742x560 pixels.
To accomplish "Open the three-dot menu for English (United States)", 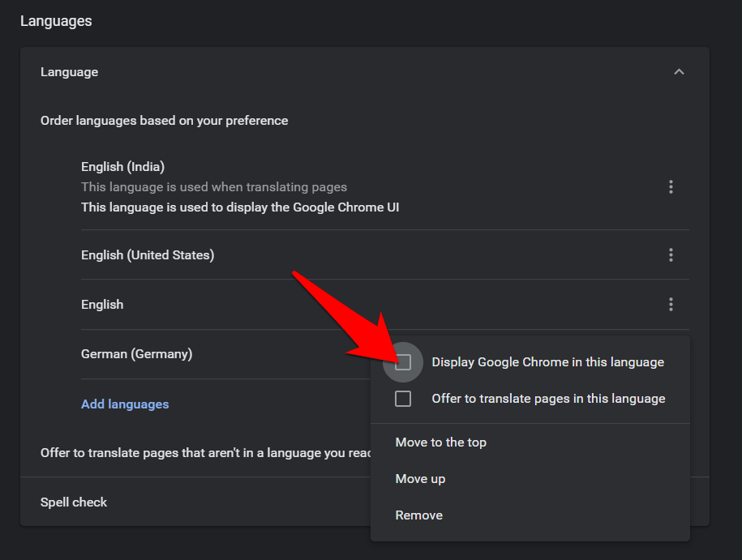I will tap(671, 255).
